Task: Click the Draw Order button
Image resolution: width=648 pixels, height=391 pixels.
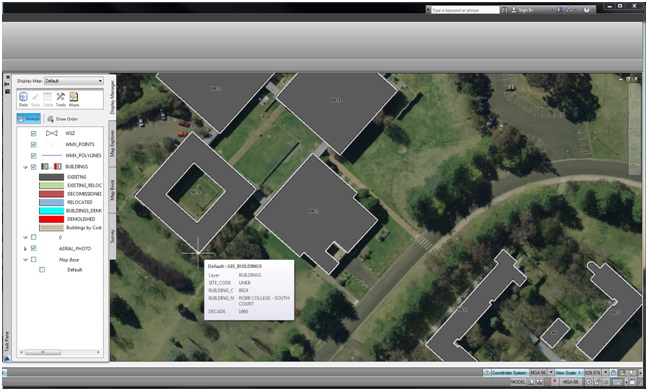Action: pos(62,119)
